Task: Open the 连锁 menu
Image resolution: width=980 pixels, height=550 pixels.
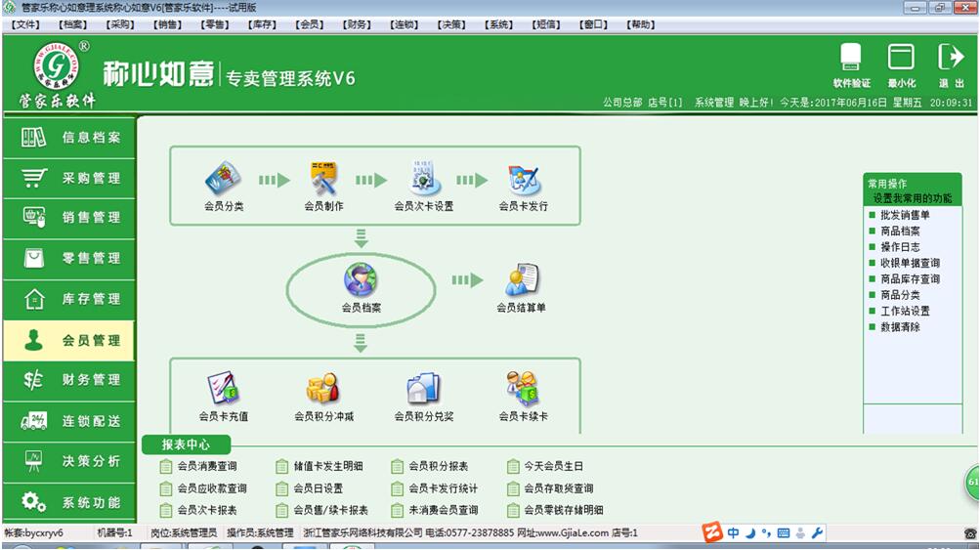Action: (405, 24)
